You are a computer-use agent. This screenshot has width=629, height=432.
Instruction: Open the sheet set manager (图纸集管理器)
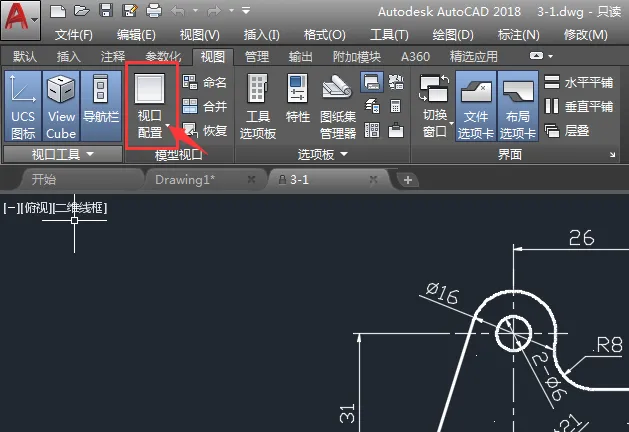coord(338,106)
